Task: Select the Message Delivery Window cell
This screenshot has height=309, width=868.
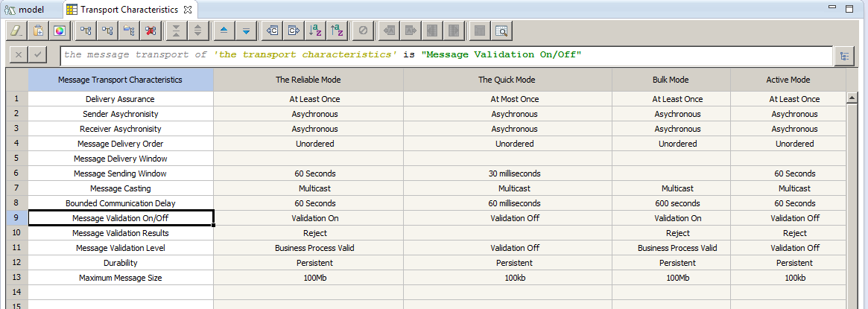Action: click(x=120, y=159)
